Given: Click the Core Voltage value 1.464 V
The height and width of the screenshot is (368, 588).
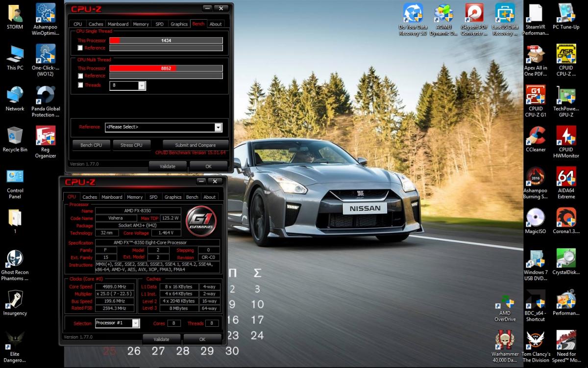Looking at the screenshot, I should [167, 233].
